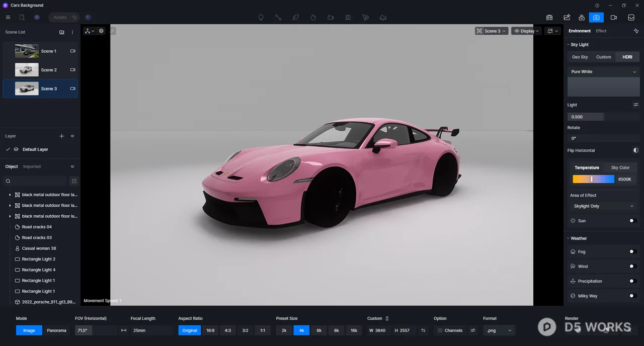The width and height of the screenshot is (644, 346).
Task: Open the hamburger main menu
Action: point(8,17)
